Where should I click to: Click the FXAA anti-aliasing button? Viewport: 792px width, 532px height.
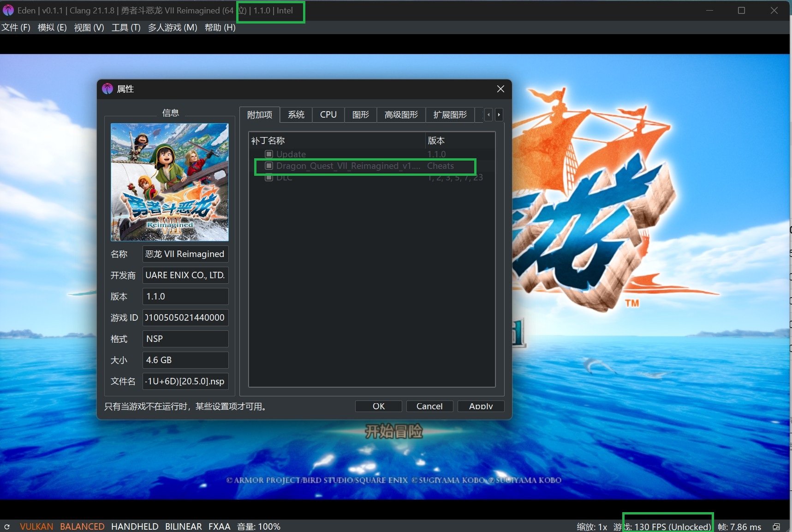tap(219, 526)
